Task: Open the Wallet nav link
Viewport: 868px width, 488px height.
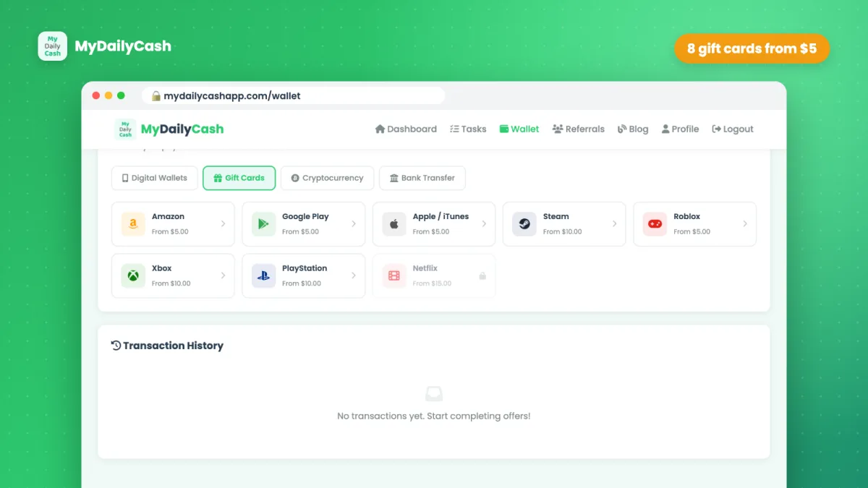Action: click(x=519, y=129)
